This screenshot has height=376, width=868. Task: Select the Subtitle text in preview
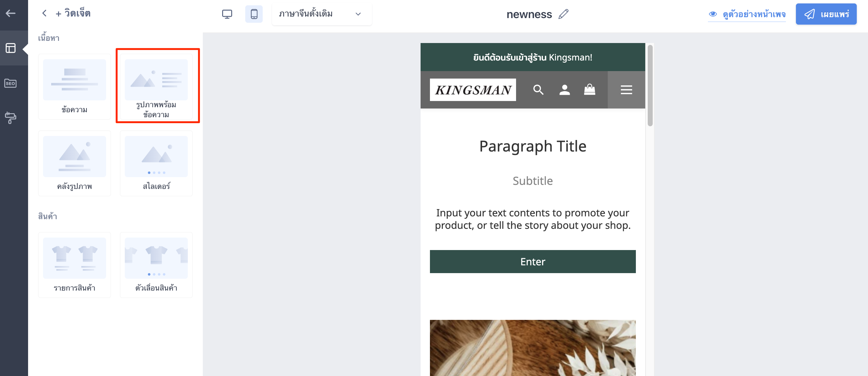(x=533, y=181)
